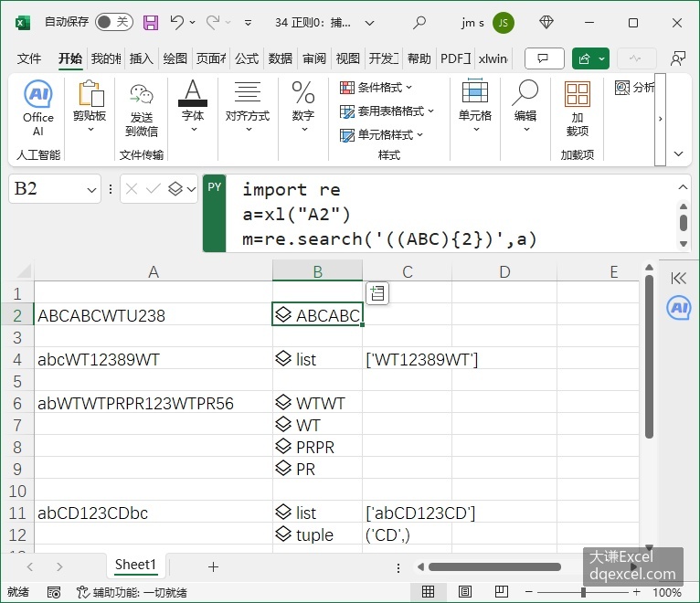Save the workbook with the floppy icon
The image size is (700, 603).
(x=151, y=22)
